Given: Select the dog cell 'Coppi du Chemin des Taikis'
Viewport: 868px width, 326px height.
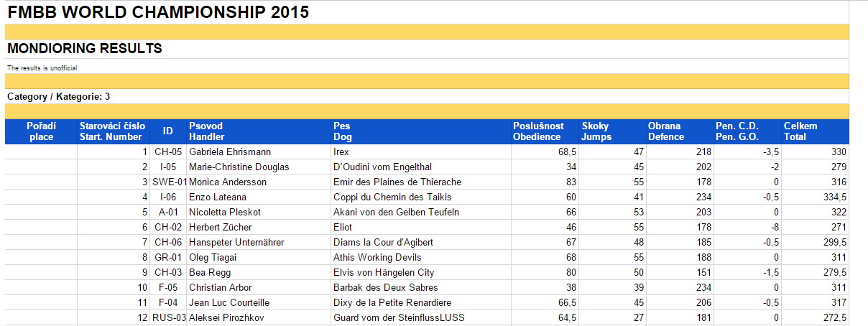Looking at the screenshot, I should click(392, 197).
